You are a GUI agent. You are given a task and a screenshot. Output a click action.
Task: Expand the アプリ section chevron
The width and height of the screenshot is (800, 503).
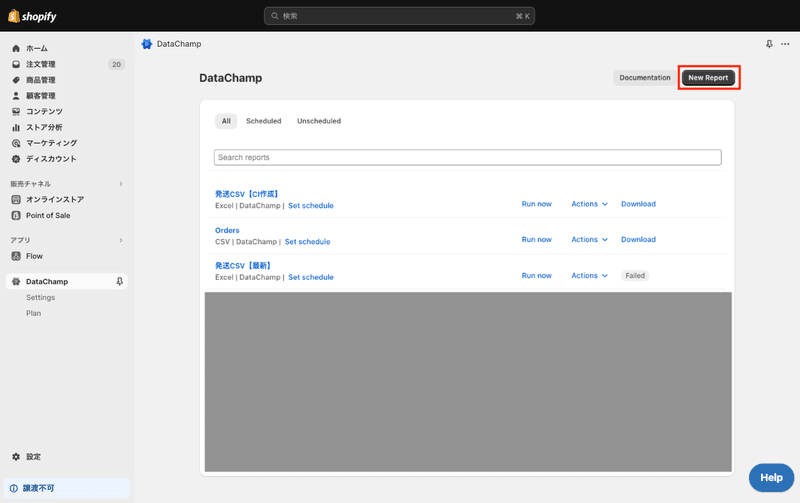[x=121, y=240]
